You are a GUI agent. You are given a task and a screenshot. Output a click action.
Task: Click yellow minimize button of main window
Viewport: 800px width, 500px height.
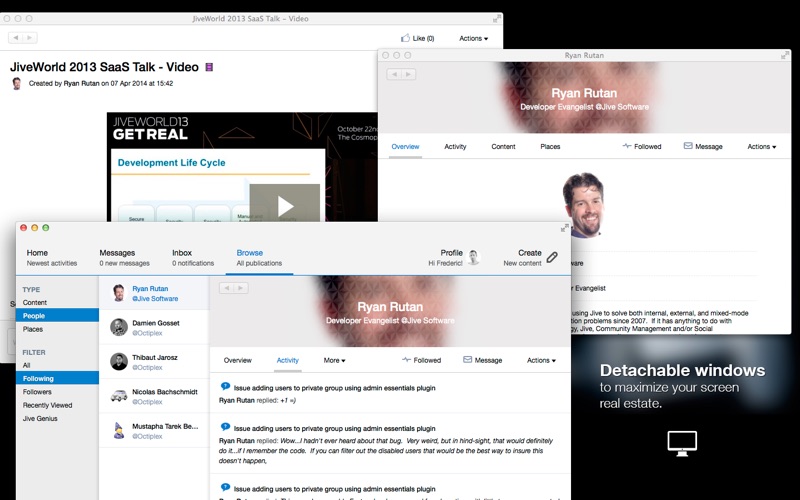coord(35,228)
